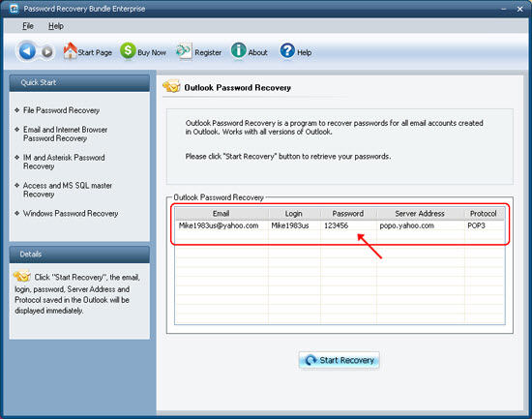This screenshot has height=419, width=532.
Task: Select the Mike1983us@yahoo.com email cell
Action: click(219, 225)
